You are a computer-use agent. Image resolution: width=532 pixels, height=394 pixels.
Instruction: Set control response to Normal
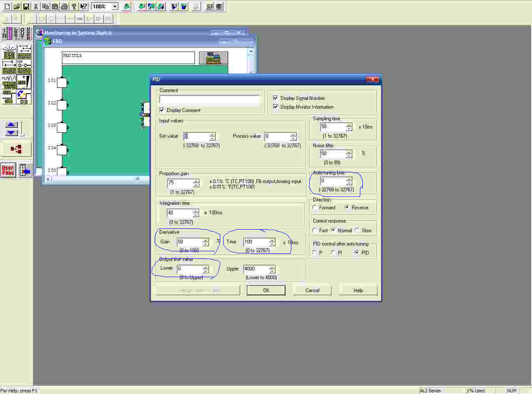[333, 230]
